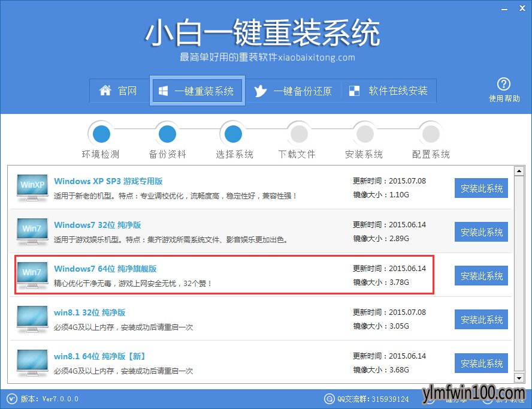Click the QQ icon beside QQ交流群
Screen dimensions: 532x409
click(329, 398)
